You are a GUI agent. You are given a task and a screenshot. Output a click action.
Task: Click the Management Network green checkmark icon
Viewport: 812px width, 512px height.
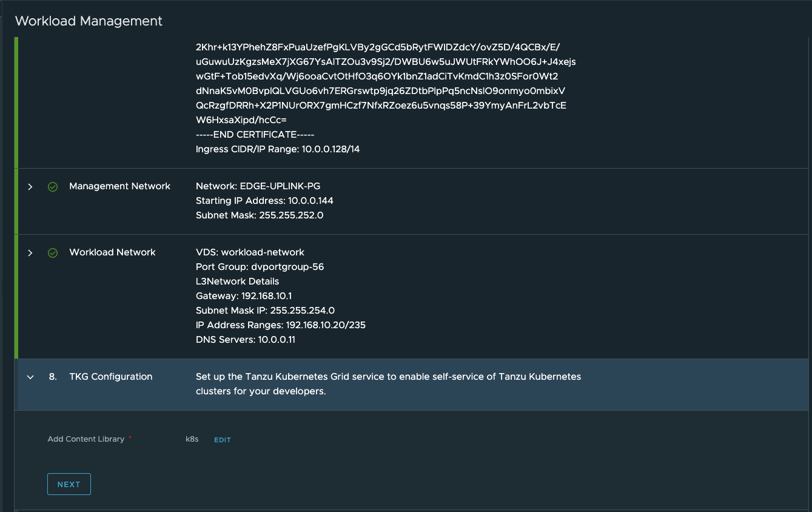point(53,187)
